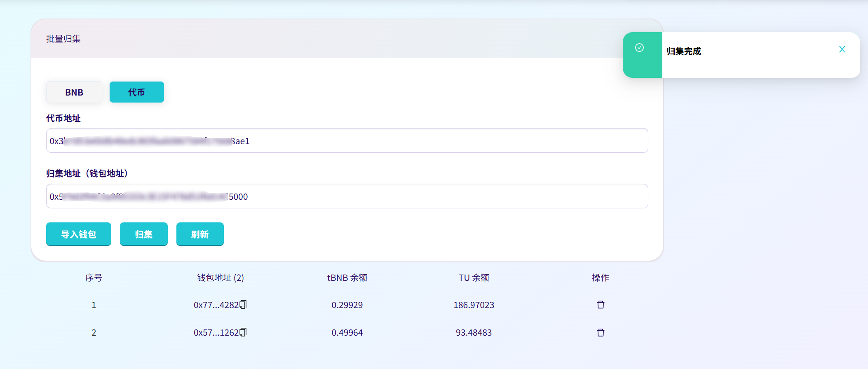Refresh balances with the 刷新 button
The height and width of the screenshot is (369, 868).
tap(200, 234)
